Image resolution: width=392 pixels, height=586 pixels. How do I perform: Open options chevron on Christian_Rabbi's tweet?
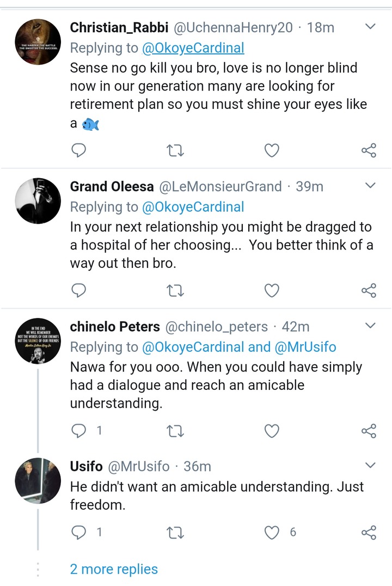click(370, 26)
